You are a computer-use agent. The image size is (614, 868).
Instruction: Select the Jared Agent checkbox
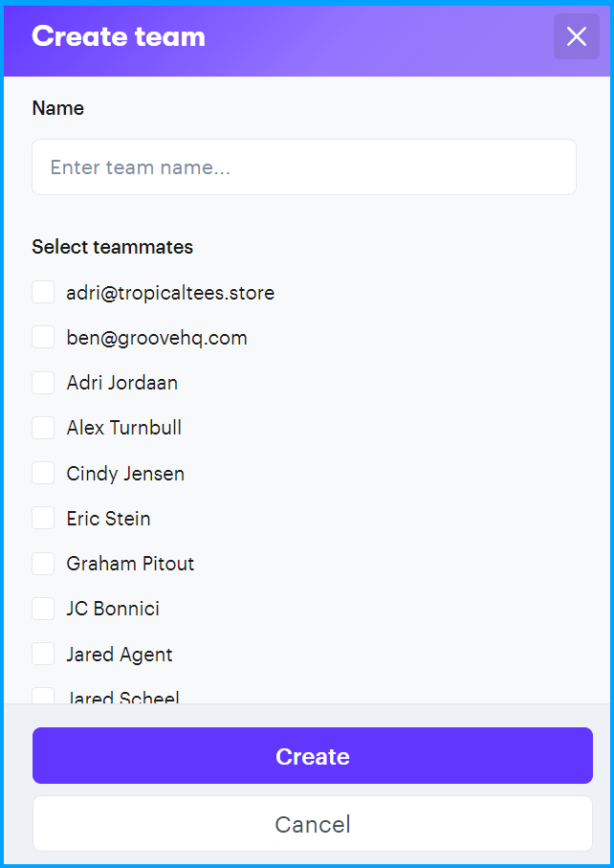point(43,655)
